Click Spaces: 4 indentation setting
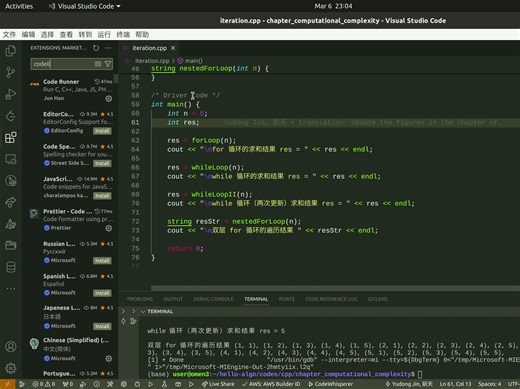The image size is (520, 389). pyautogui.click(x=490, y=384)
